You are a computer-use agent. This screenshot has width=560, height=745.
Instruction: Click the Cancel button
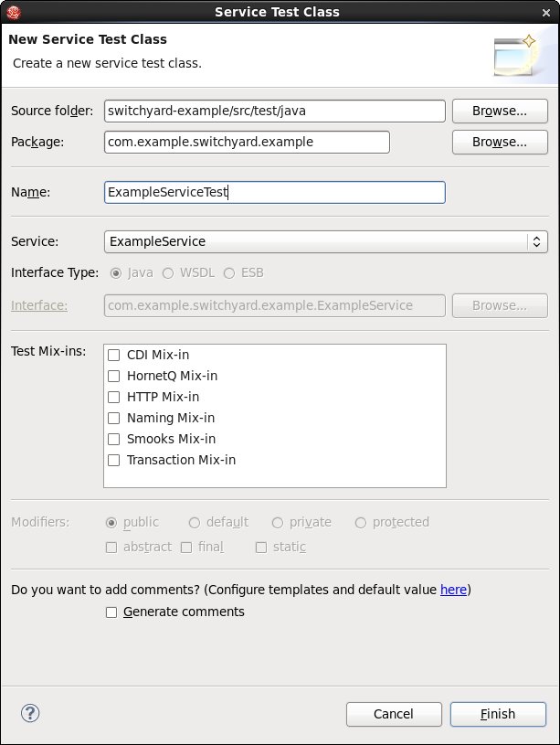pos(394,714)
